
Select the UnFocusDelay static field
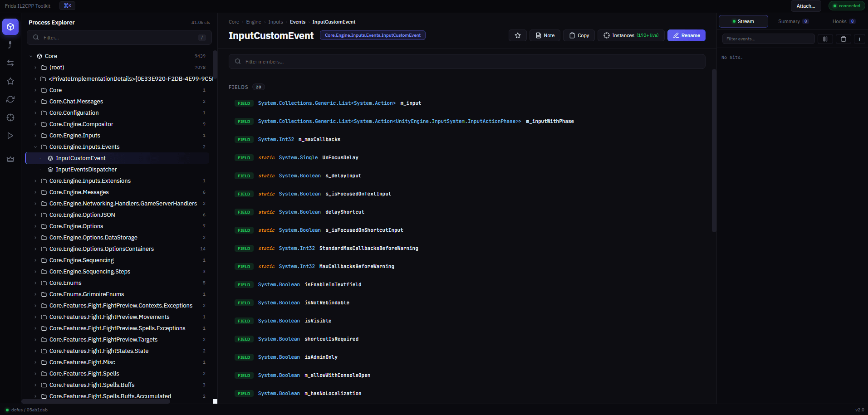pos(467,158)
